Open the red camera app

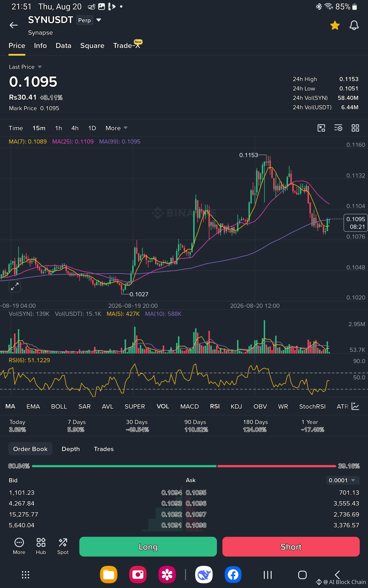138,575
